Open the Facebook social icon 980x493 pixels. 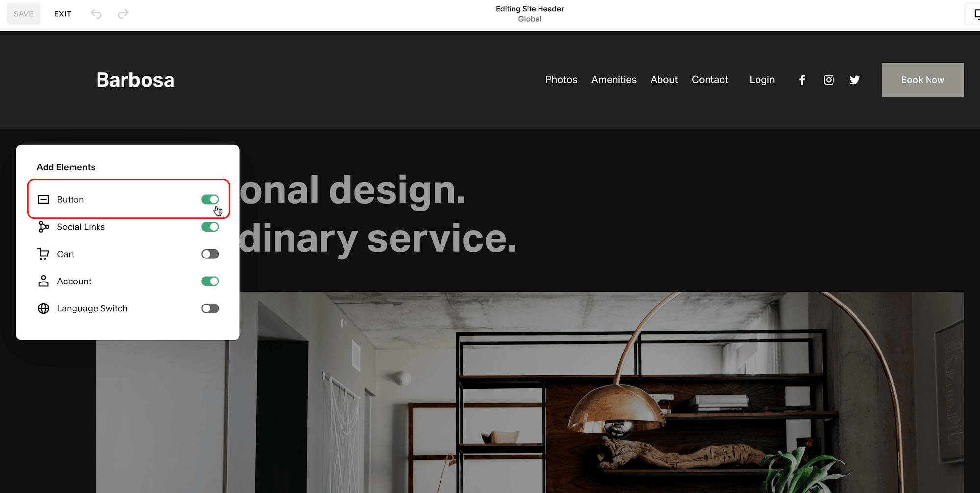click(802, 80)
